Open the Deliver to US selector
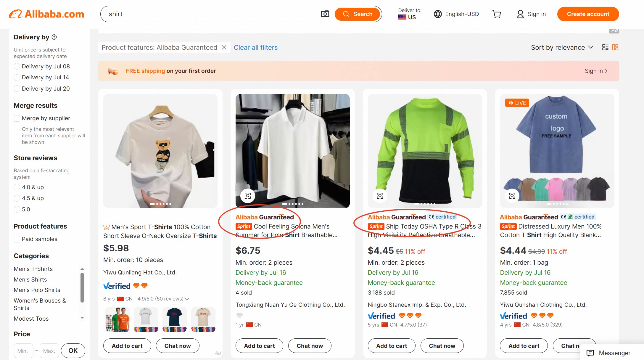 (x=409, y=14)
